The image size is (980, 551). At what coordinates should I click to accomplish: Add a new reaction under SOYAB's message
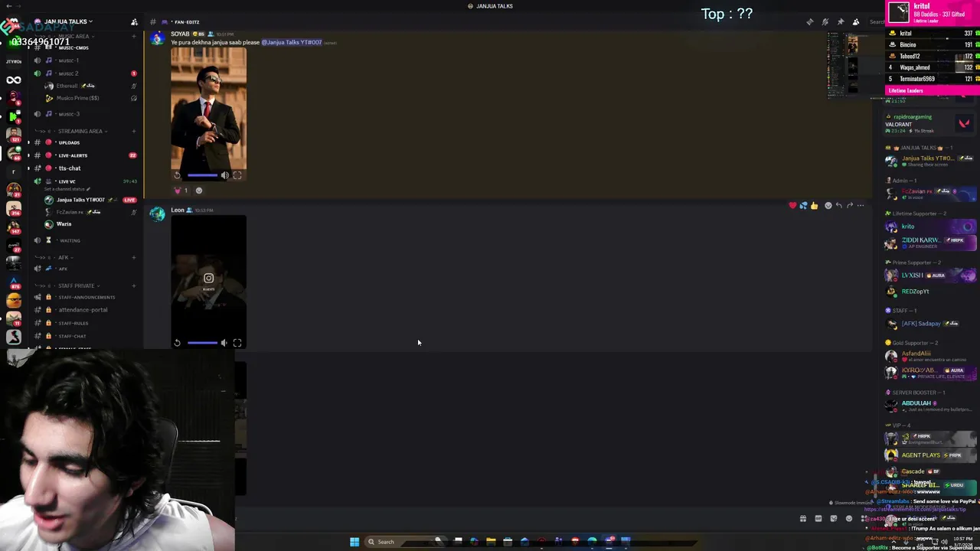point(199,191)
